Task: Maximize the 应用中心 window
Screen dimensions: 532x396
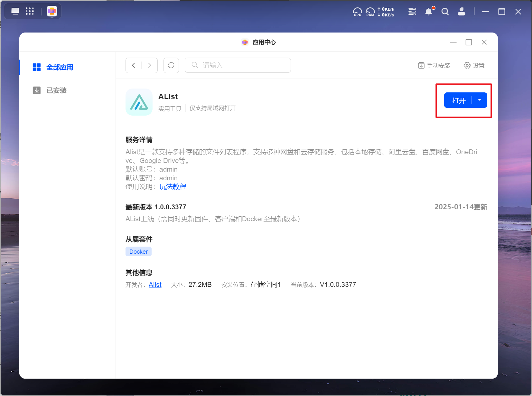Action: click(469, 42)
